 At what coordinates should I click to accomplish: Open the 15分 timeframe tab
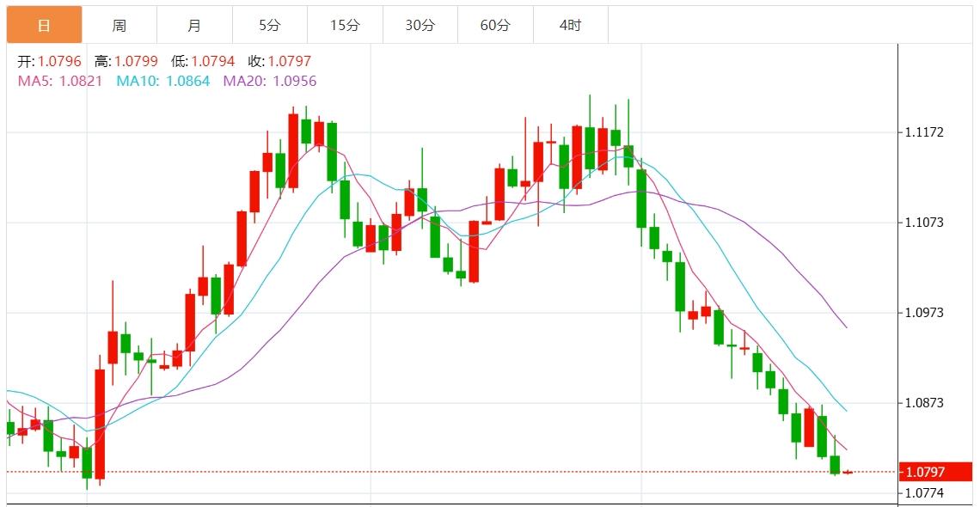345,25
